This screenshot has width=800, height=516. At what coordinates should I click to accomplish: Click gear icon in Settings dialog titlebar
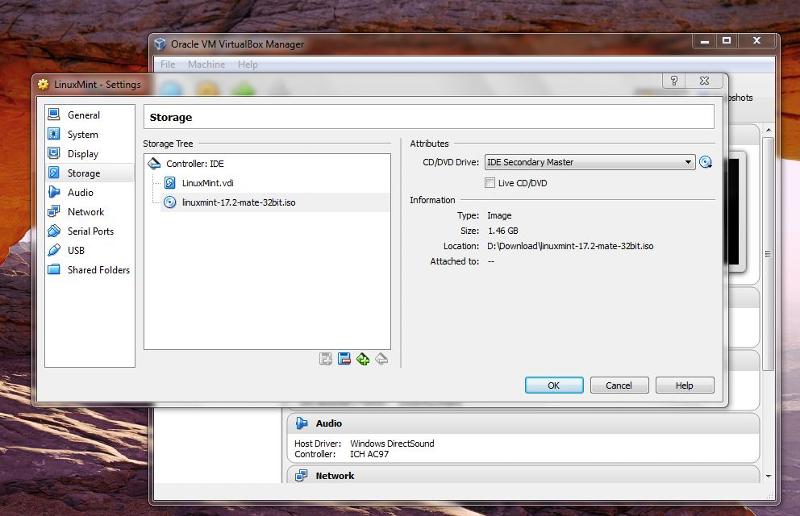43,84
